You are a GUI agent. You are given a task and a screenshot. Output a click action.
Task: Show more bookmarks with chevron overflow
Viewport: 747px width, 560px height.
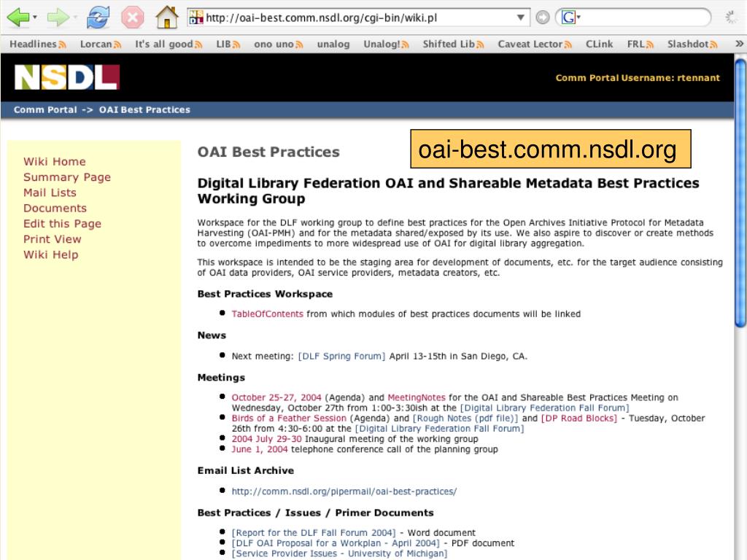pyautogui.click(x=739, y=44)
